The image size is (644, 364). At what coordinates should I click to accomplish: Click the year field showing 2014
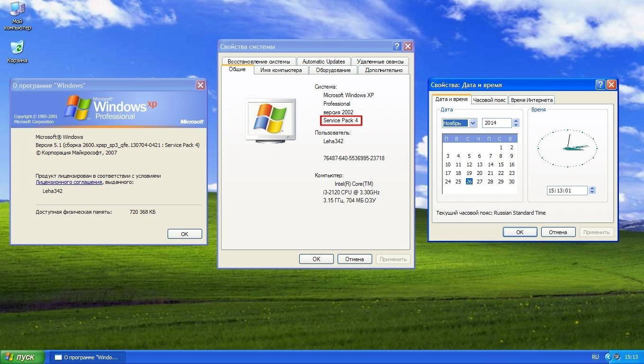tap(497, 123)
